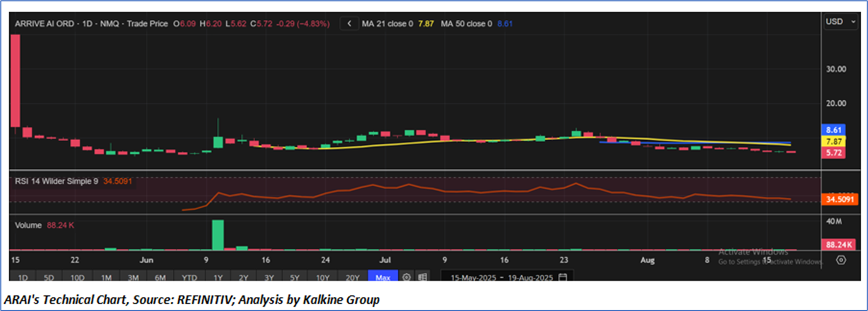
Task: Select the Max time range
Action: (382, 277)
